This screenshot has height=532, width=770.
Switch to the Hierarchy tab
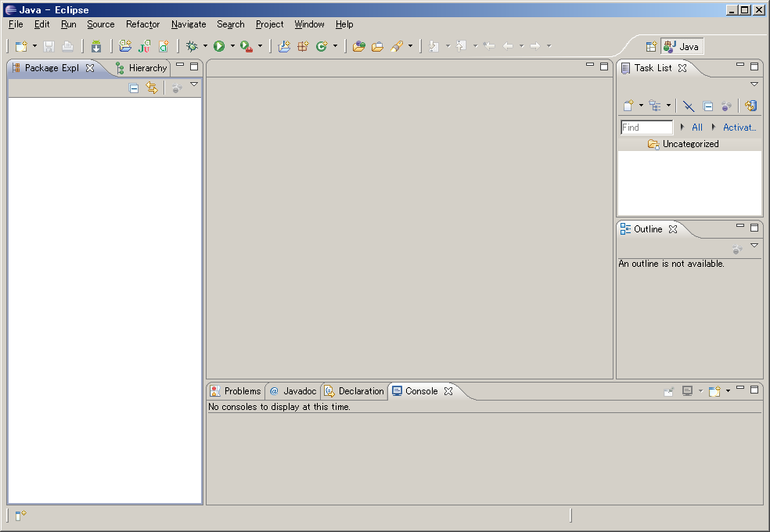(x=142, y=68)
